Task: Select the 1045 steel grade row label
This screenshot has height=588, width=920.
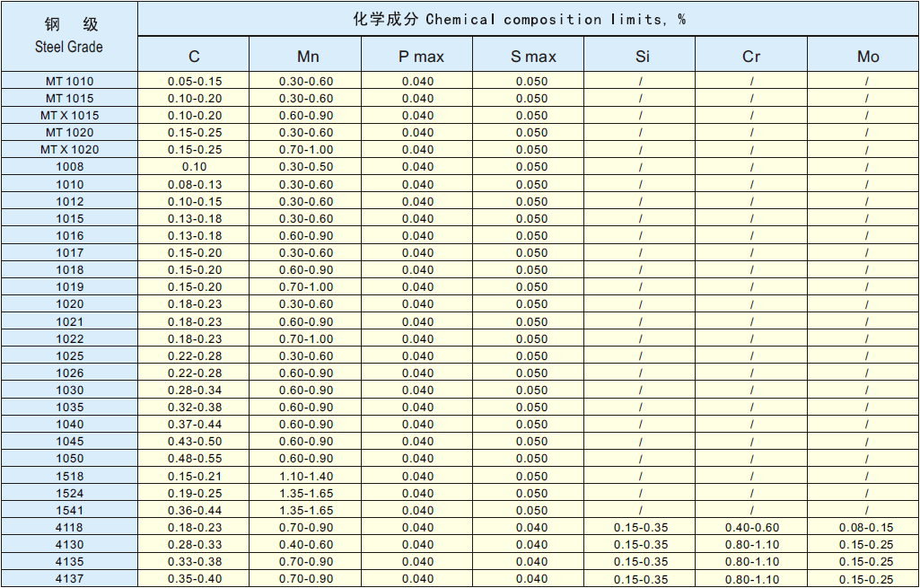Action: pyautogui.click(x=69, y=442)
